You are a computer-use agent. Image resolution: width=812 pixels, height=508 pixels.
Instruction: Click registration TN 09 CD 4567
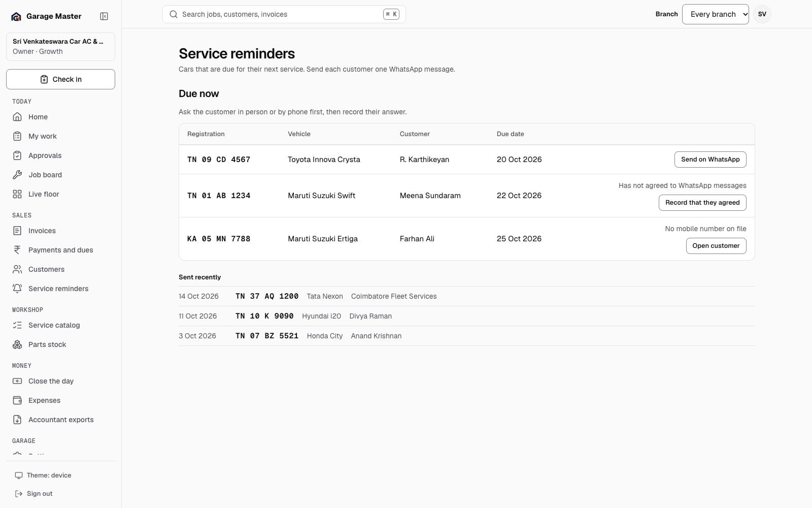point(219,160)
